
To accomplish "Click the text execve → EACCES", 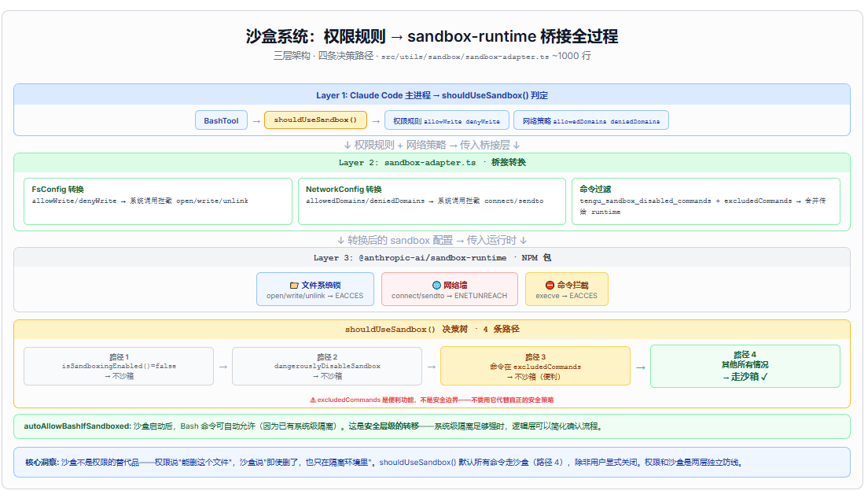I will [x=566, y=296].
